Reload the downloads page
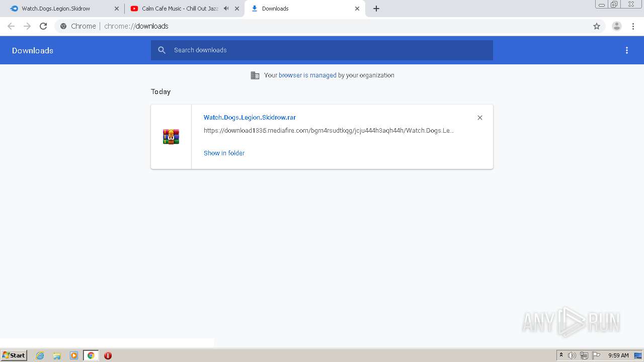Screen dimensions: 644x362 [43, 26]
